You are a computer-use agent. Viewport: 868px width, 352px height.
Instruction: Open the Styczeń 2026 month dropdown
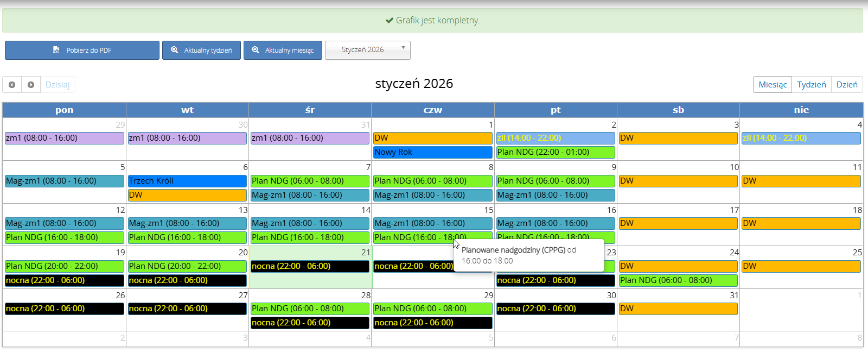(x=367, y=50)
